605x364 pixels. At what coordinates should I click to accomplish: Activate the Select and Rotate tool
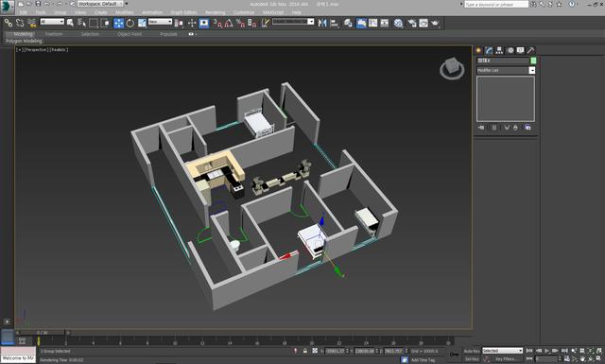pyautogui.click(x=130, y=23)
